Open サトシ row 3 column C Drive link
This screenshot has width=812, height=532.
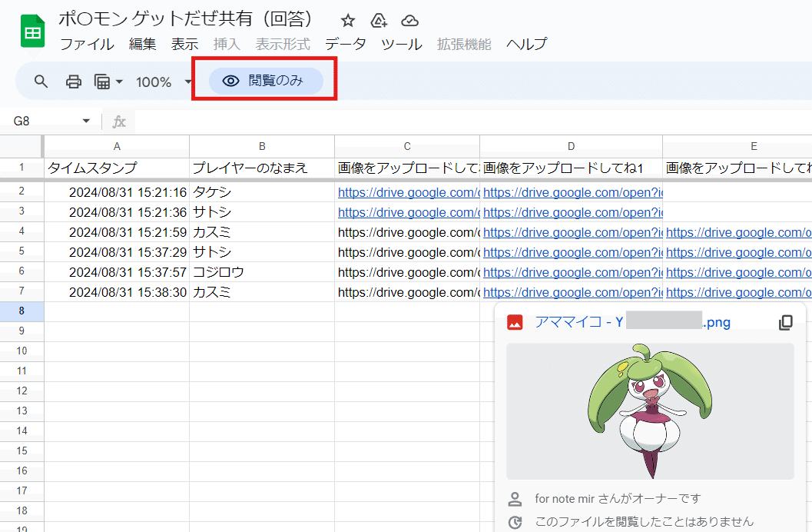(409, 212)
